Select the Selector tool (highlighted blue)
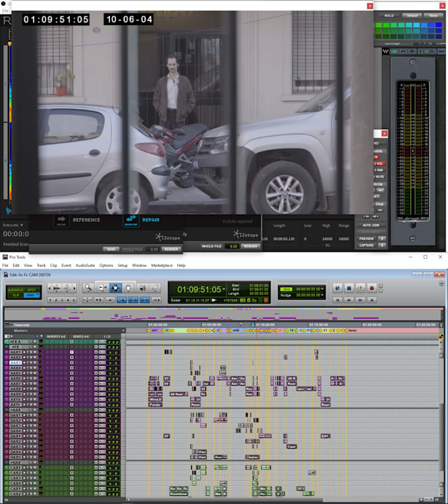This screenshot has height=504, width=448. [x=115, y=288]
